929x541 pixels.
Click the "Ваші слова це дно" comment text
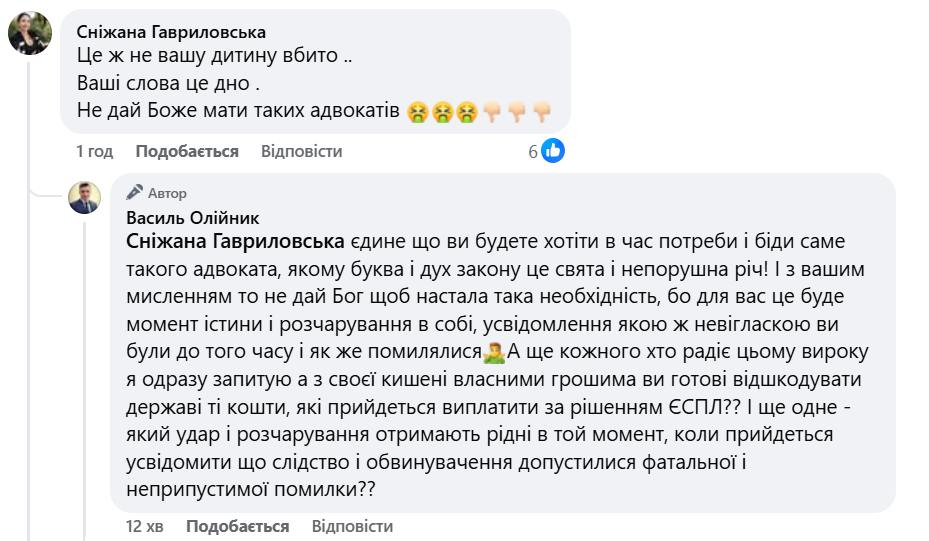[160, 83]
